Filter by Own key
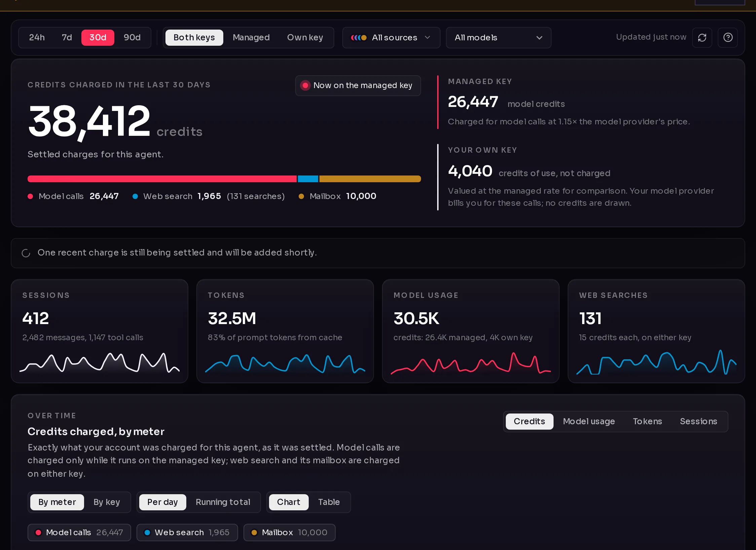This screenshot has height=550, width=756. pos(305,37)
